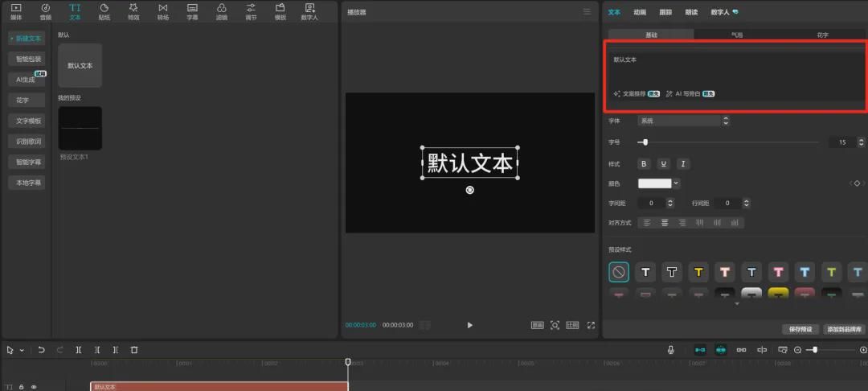868x391 pixels.
Task: Open the 模板 (Templates) panel icon
Action: click(280, 11)
